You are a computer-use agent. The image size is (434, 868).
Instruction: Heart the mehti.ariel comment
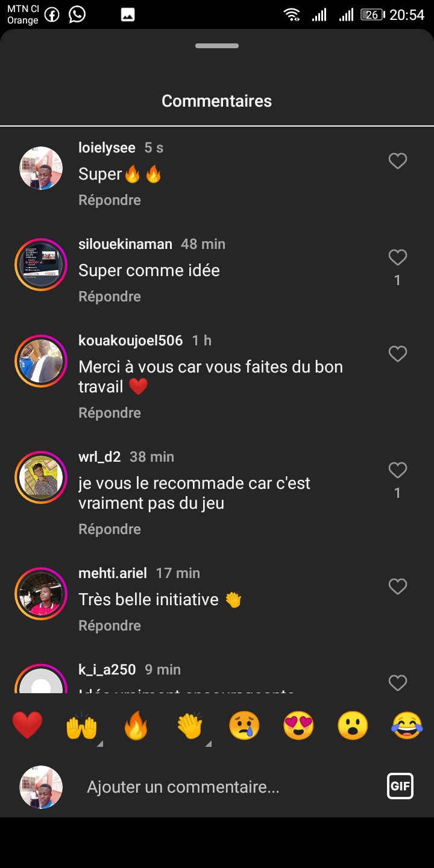coord(397,587)
